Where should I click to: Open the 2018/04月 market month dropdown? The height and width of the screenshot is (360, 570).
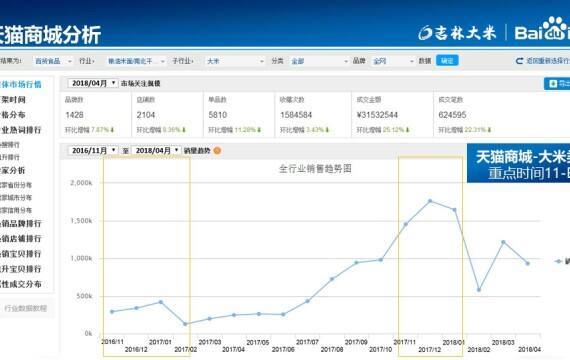click(x=93, y=83)
